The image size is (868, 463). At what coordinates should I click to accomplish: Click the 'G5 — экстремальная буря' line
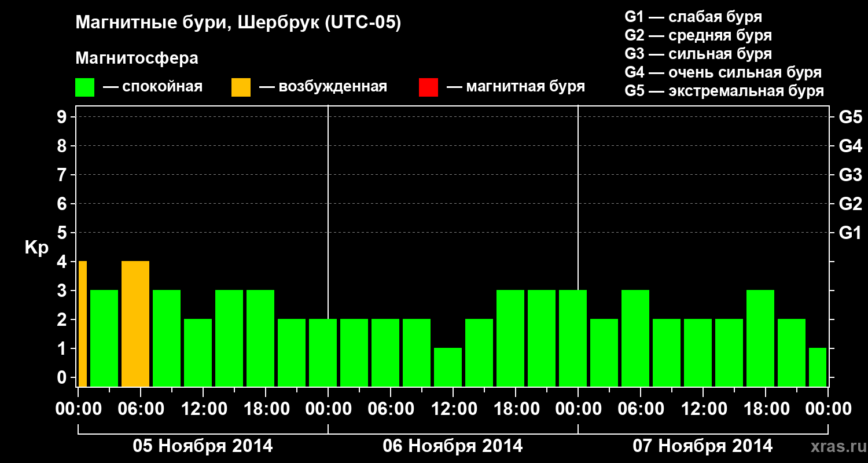click(724, 91)
